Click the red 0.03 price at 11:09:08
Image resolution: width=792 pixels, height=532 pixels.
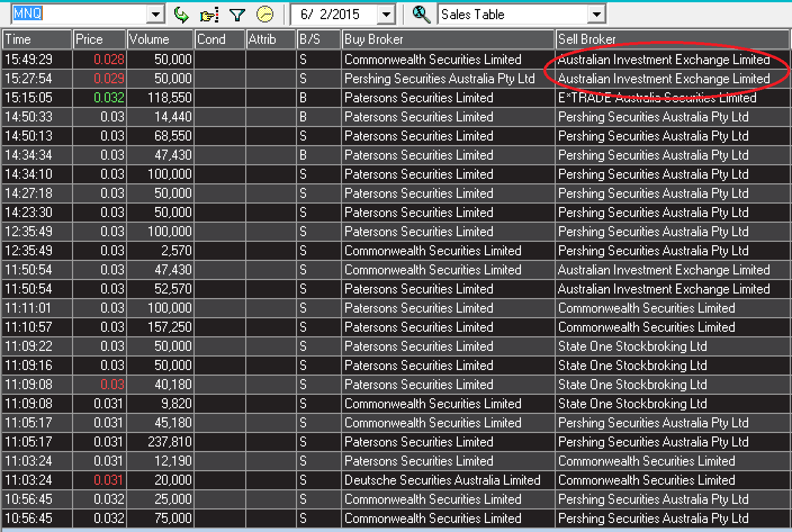pos(100,385)
